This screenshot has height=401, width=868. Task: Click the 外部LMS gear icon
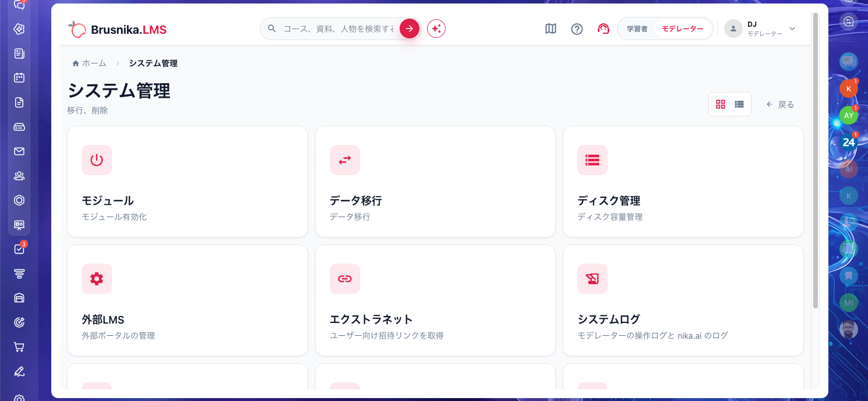coord(97,279)
